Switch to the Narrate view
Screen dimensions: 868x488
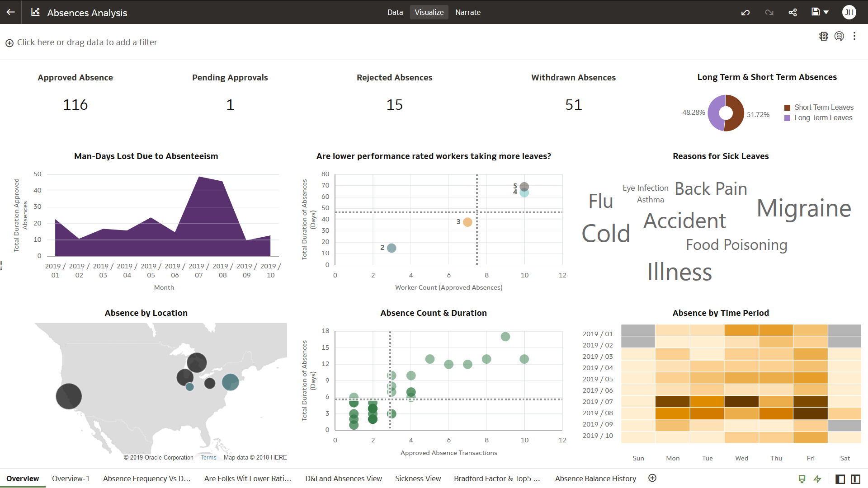pos(468,12)
